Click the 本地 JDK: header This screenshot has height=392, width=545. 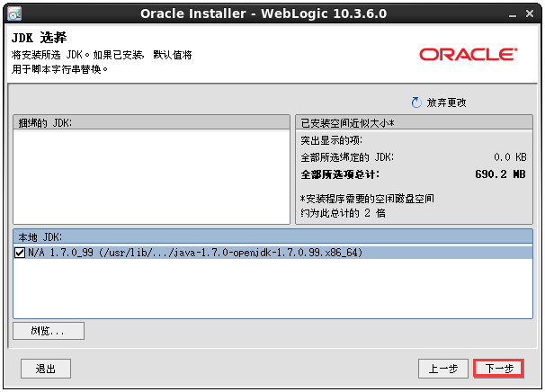tap(272, 237)
